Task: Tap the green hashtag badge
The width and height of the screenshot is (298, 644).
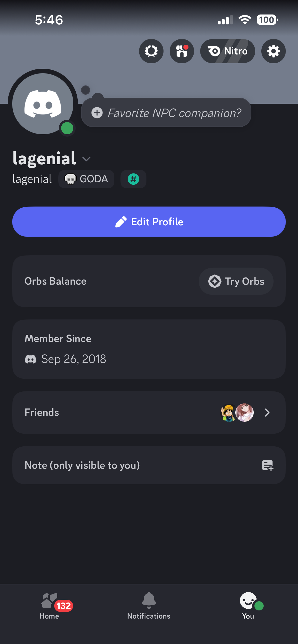Action: point(133,179)
